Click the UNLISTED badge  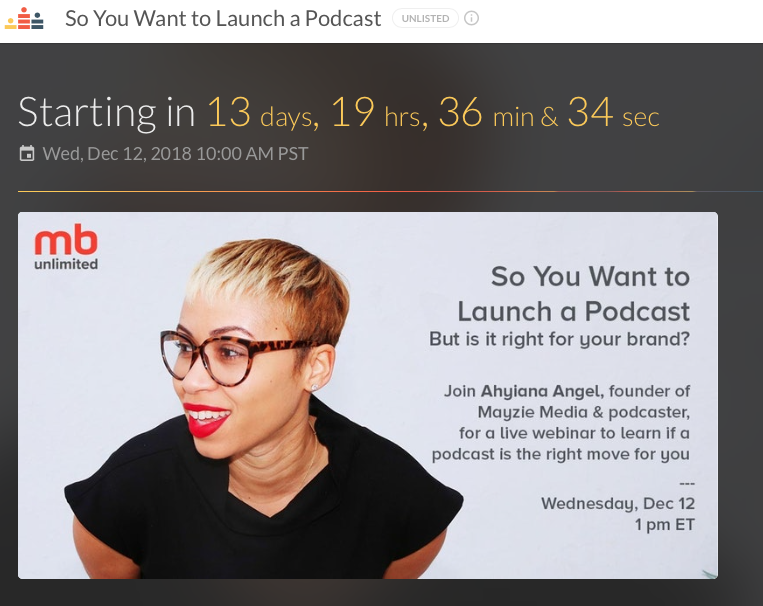[x=425, y=18]
